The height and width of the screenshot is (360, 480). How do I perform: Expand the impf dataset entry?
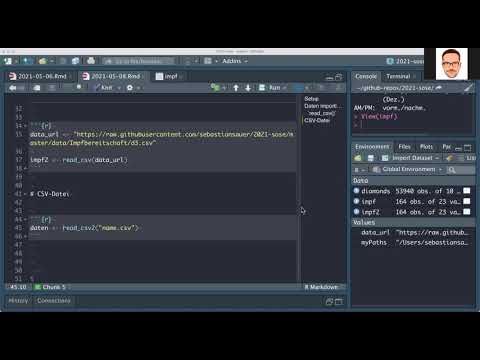click(356, 201)
